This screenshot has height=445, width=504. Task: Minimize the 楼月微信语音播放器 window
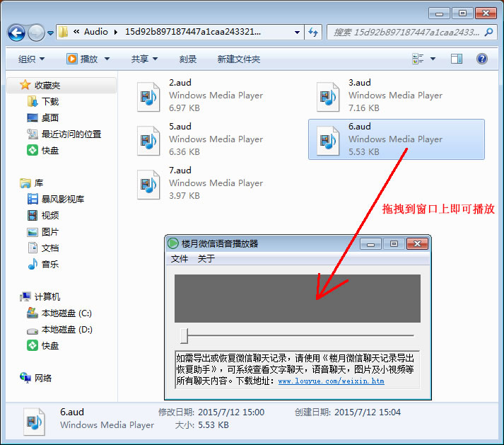click(x=370, y=244)
